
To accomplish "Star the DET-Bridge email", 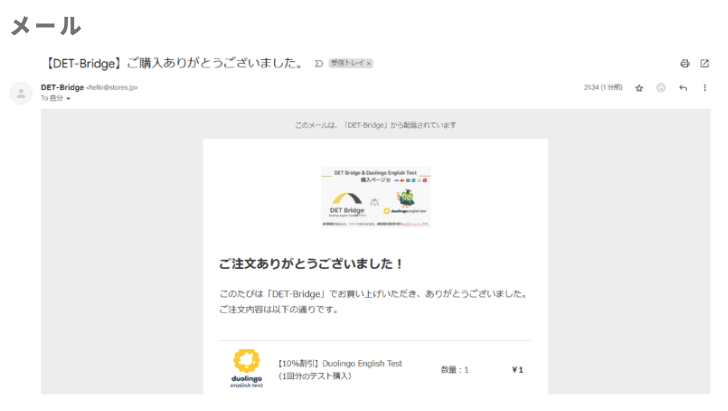I will click(639, 88).
